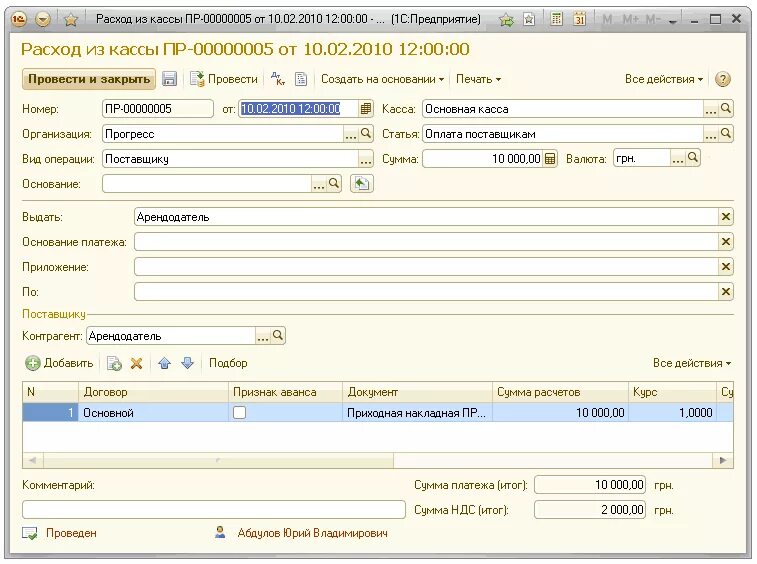Open Организация with the magnifier icon
Viewport: 757px width, 564px height.
click(366, 134)
